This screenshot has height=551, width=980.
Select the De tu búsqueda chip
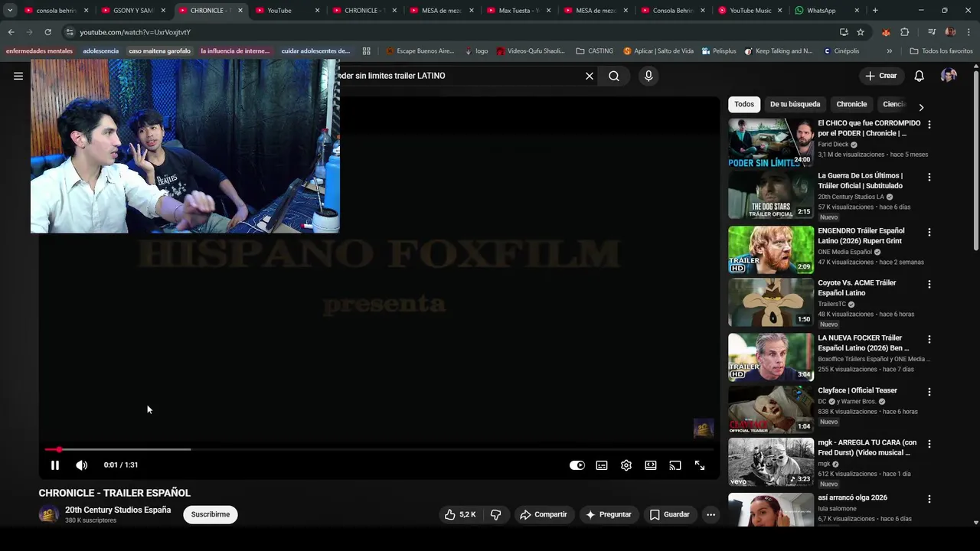(x=795, y=104)
